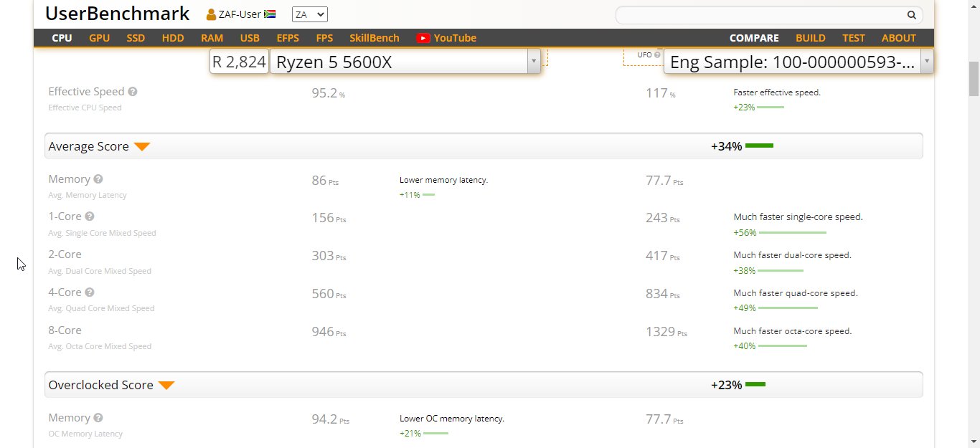Click the +23% Overclocked Score bar

[x=755, y=385]
